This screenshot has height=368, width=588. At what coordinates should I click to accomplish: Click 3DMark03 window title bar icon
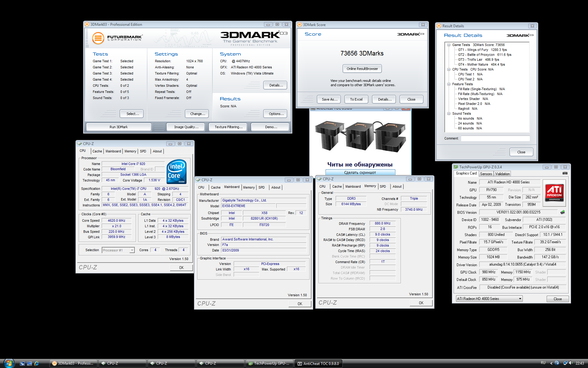pyautogui.click(x=87, y=25)
